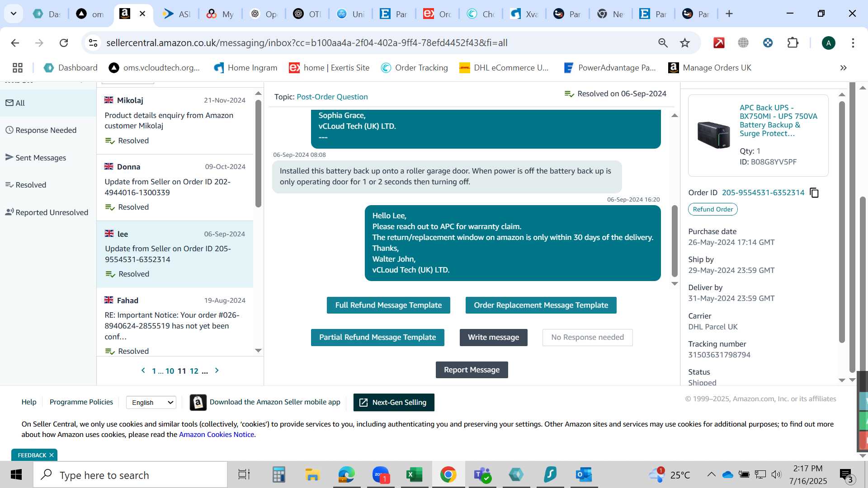Viewport: 868px width, 488px height.
Task: Click Order Replacement Message Template button
Action: coord(541,305)
